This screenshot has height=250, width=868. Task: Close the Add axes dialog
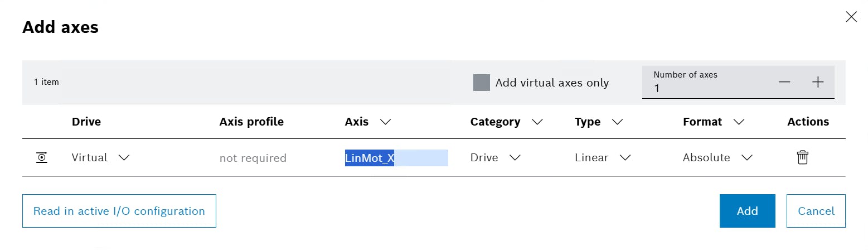[x=851, y=17]
